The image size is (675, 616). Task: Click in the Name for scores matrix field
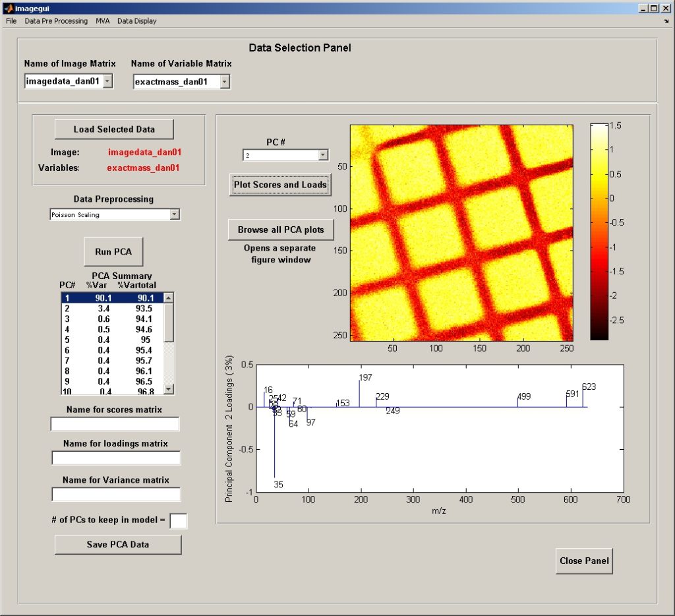click(x=115, y=423)
